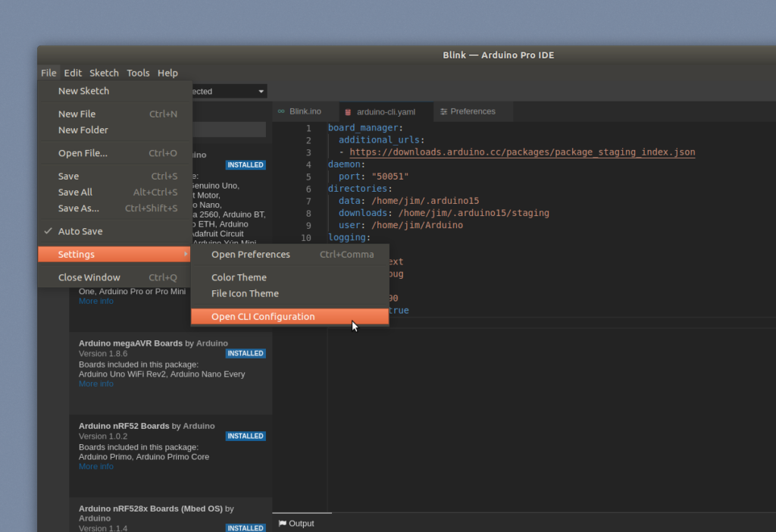The height and width of the screenshot is (532, 776).
Task: Click the data path '/home/jim/.arduino15'
Action: 425,201
